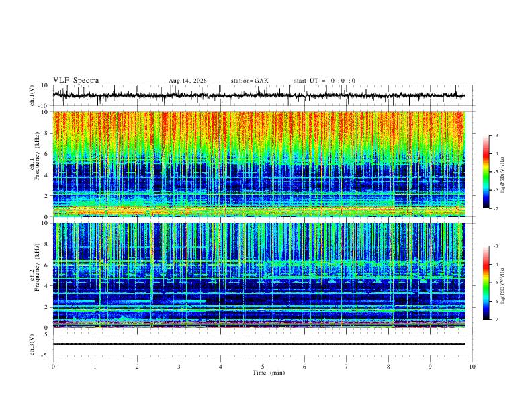
Task: Click the 2 minute tick on time axis
Action: tap(137, 367)
